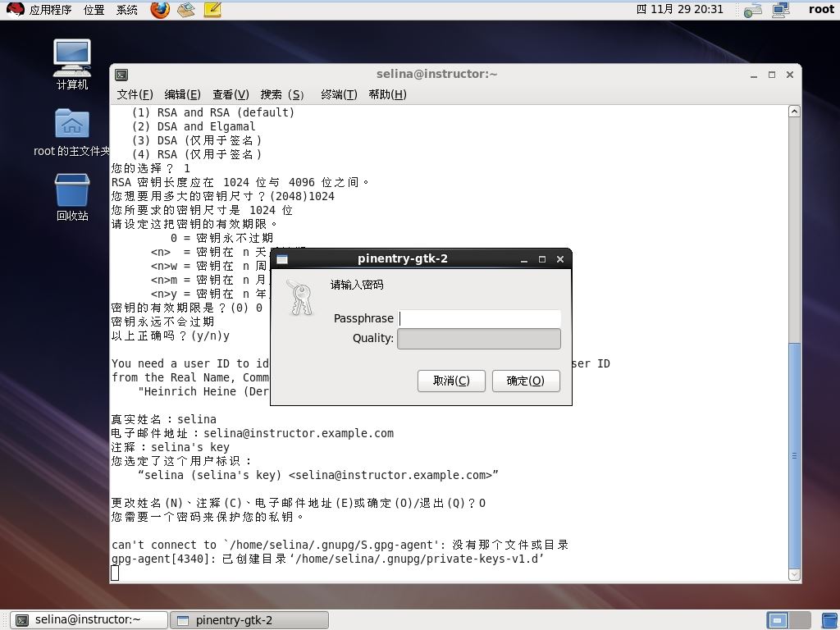Click the display settings tray icon

pos(781,10)
